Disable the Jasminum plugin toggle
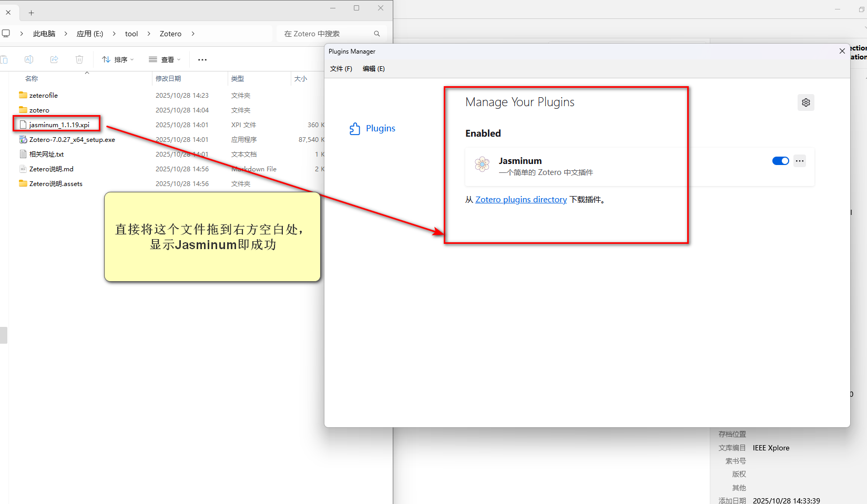 click(781, 161)
